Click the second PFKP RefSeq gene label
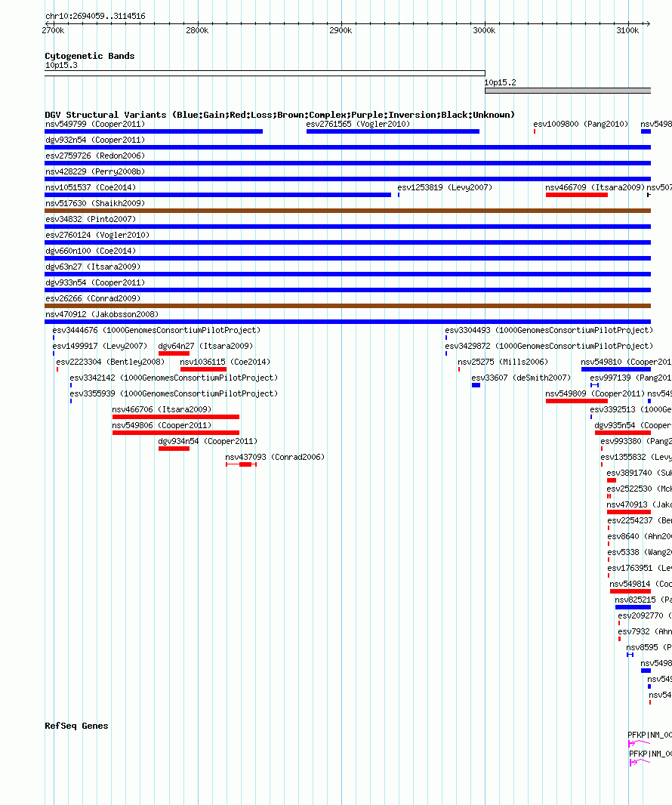672x805 pixels. click(x=650, y=754)
